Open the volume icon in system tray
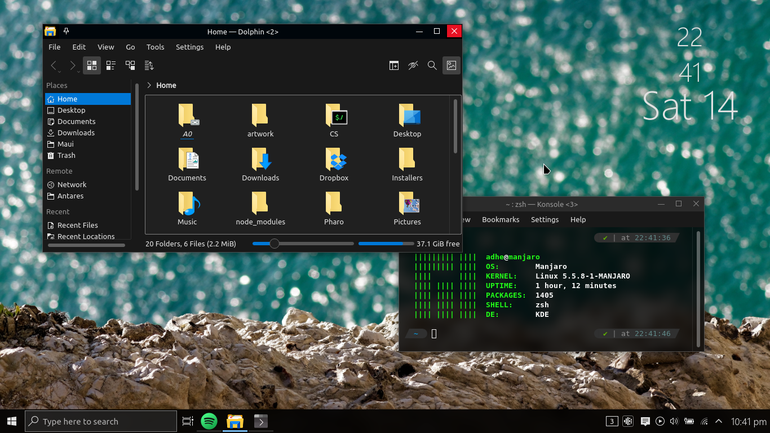Image resolution: width=770 pixels, height=433 pixels. 674,421
